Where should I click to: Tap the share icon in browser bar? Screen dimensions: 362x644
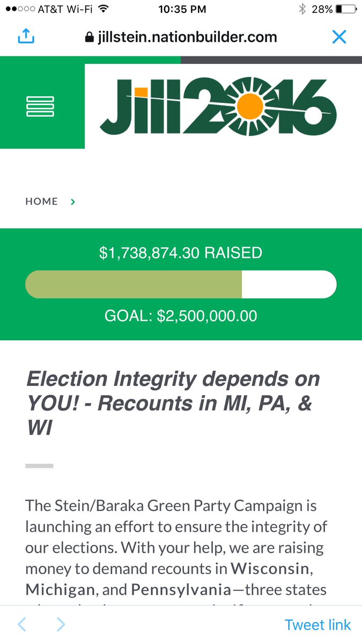(x=26, y=36)
